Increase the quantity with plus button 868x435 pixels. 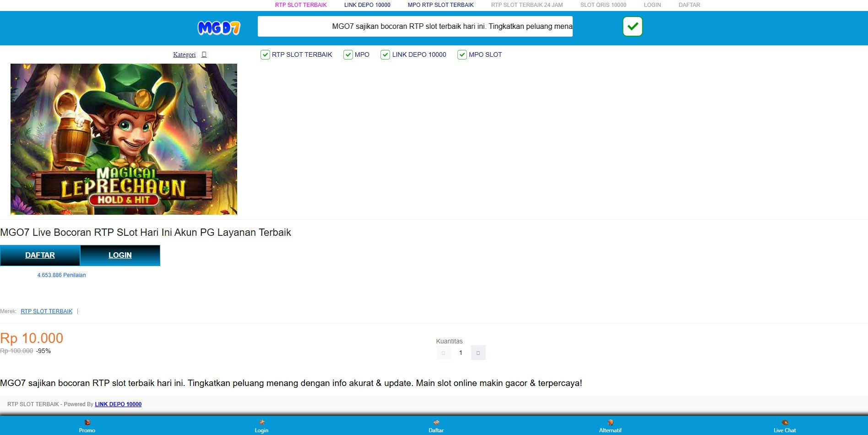coord(478,353)
